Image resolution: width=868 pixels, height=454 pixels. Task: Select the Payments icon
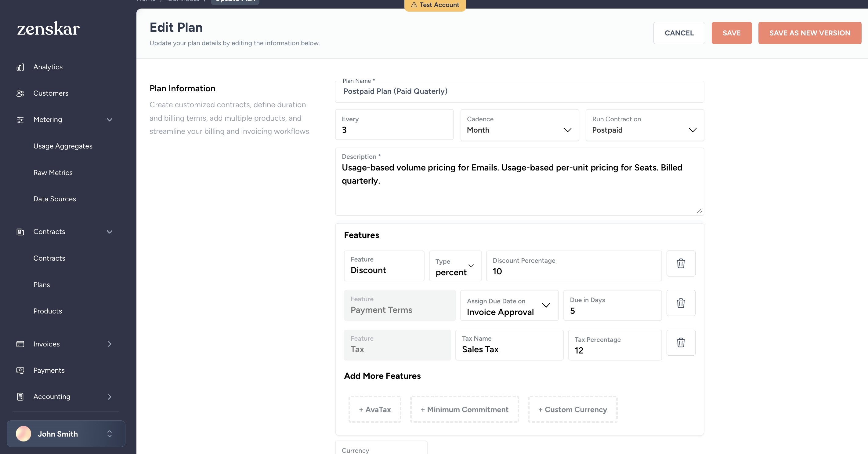20,370
